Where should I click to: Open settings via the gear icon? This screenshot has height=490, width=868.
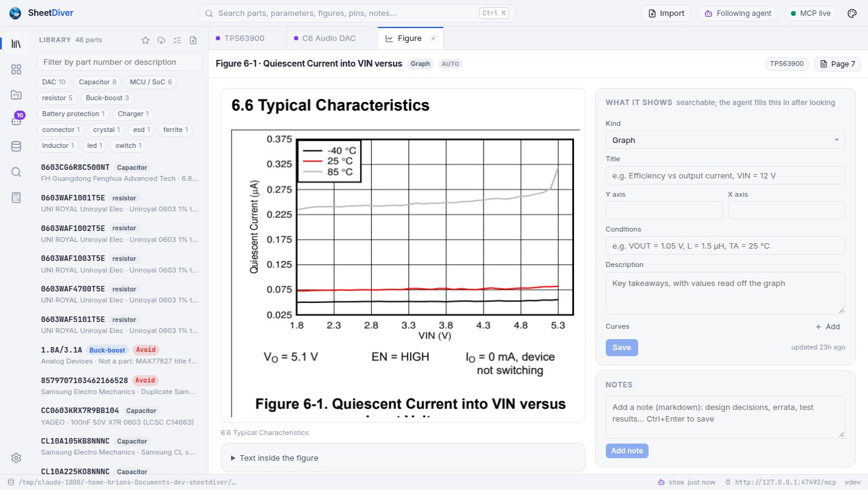[17, 458]
